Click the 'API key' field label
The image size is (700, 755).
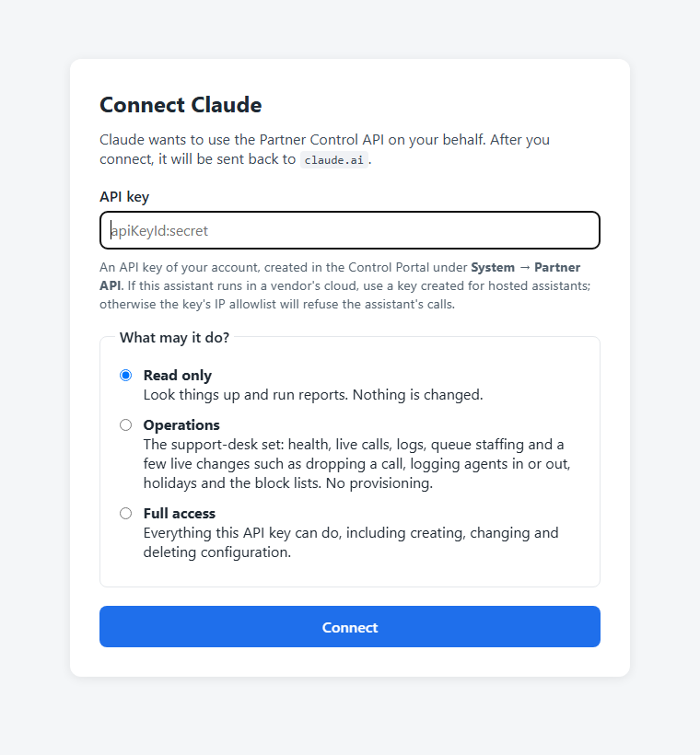[124, 197]
